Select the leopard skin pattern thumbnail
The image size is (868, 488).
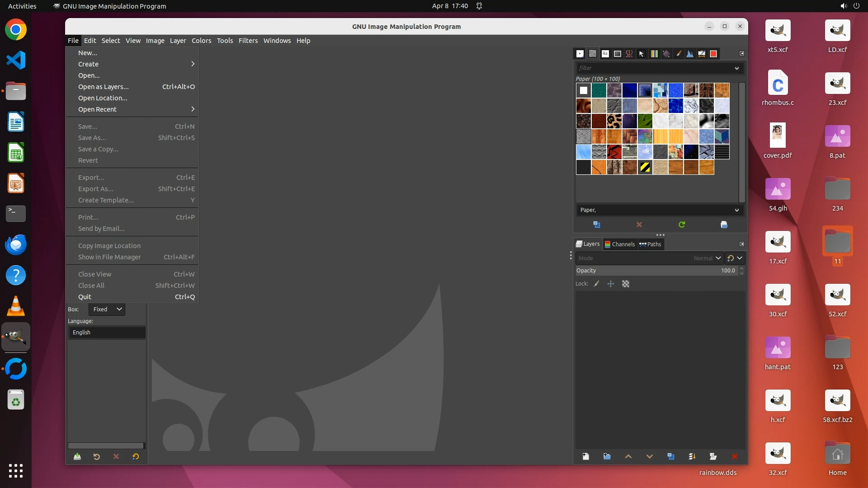614,121
